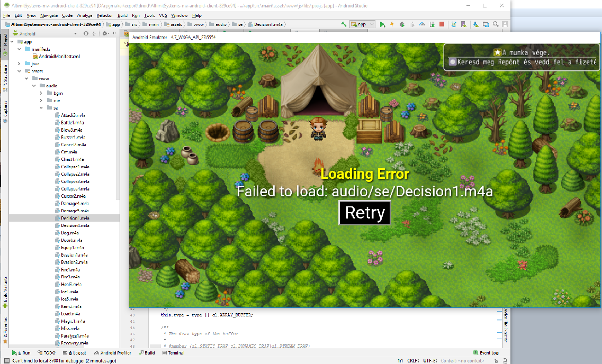Screen dimensions: 602x364
Task: Expand the java folder
Action: click(x=19, y=63)
